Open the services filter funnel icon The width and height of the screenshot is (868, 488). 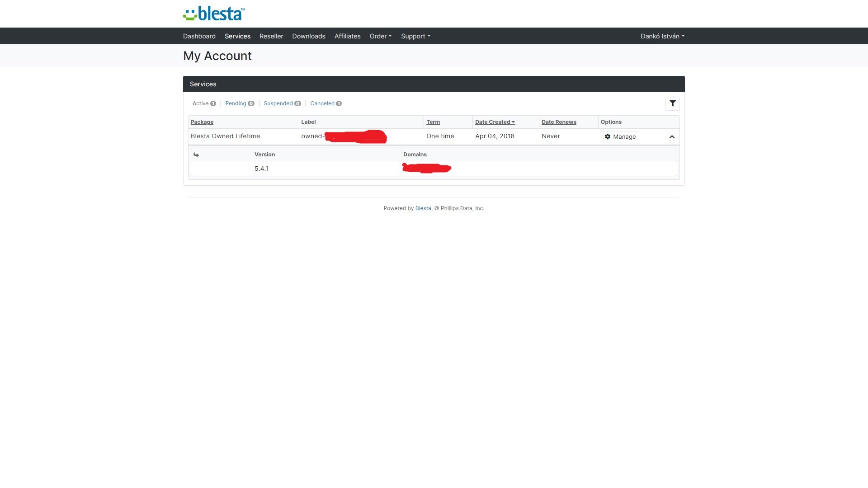coord(673,103)
